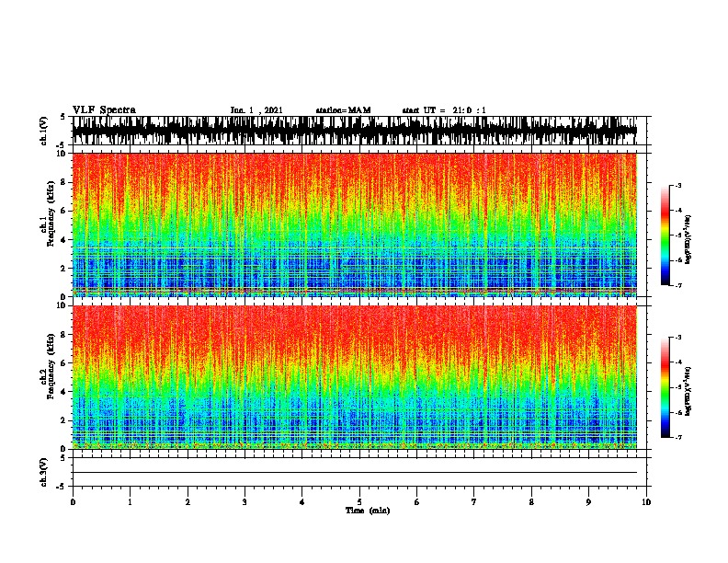
Task: Select the date text "Jan. 1, 2021"
Action: point(256,110)
